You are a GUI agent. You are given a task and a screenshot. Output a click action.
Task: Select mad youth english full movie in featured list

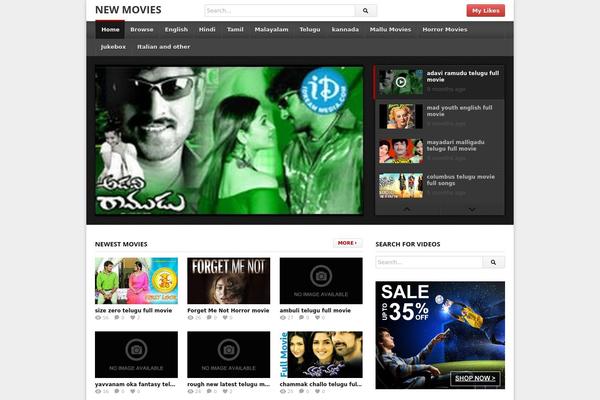[x=439, y=116]
